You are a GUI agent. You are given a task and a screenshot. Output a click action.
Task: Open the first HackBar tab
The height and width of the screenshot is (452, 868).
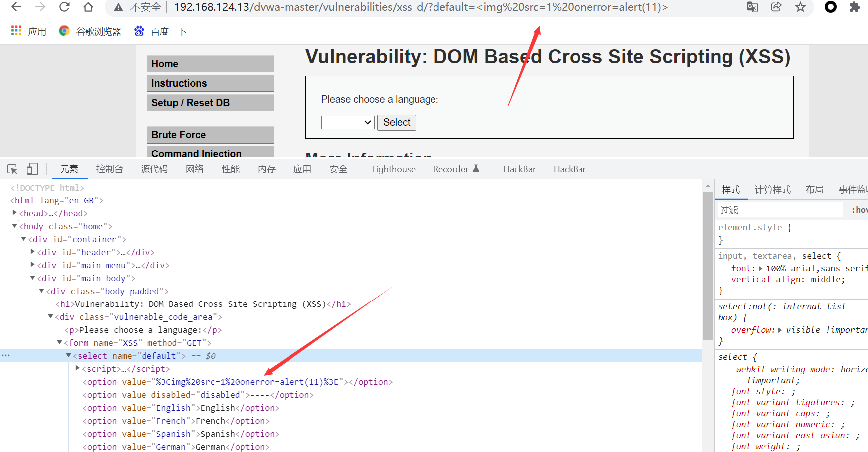coord(520,169)
